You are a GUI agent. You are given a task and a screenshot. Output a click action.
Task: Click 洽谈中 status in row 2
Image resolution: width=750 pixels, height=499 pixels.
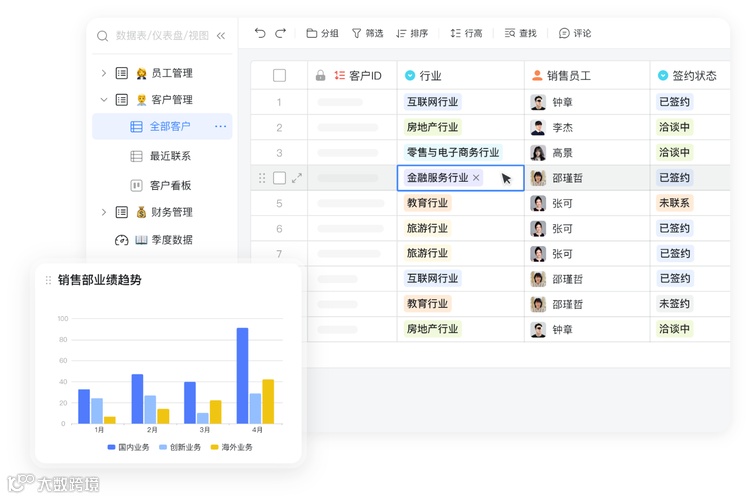coord(674,127)
